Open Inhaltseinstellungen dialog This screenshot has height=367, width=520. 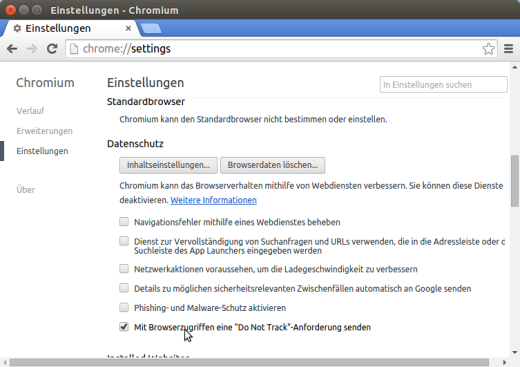(x=168, y=165)
